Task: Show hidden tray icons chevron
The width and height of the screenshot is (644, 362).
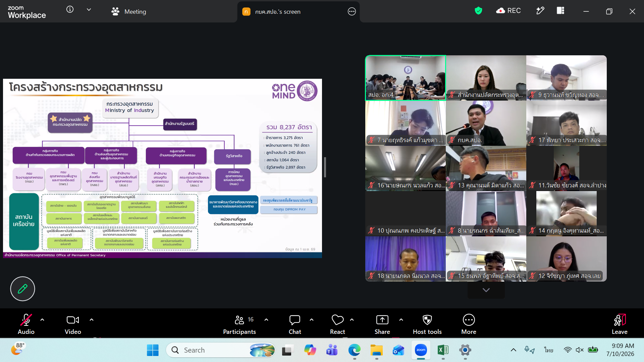Action: coord(513,350)
